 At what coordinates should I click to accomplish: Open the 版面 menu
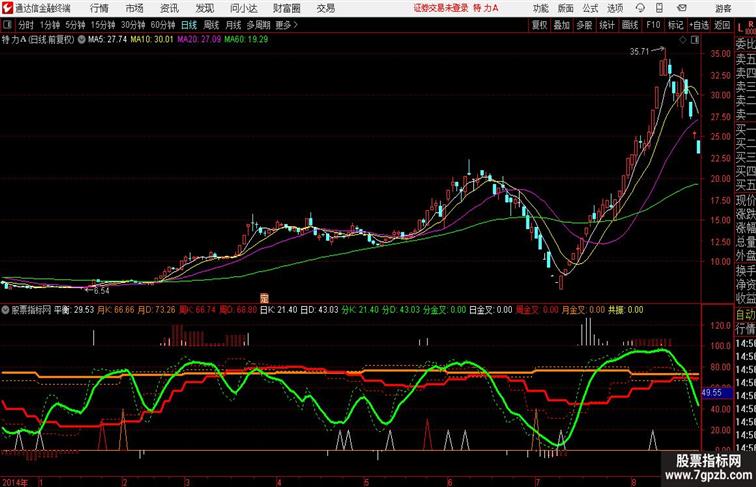point(565,8)
